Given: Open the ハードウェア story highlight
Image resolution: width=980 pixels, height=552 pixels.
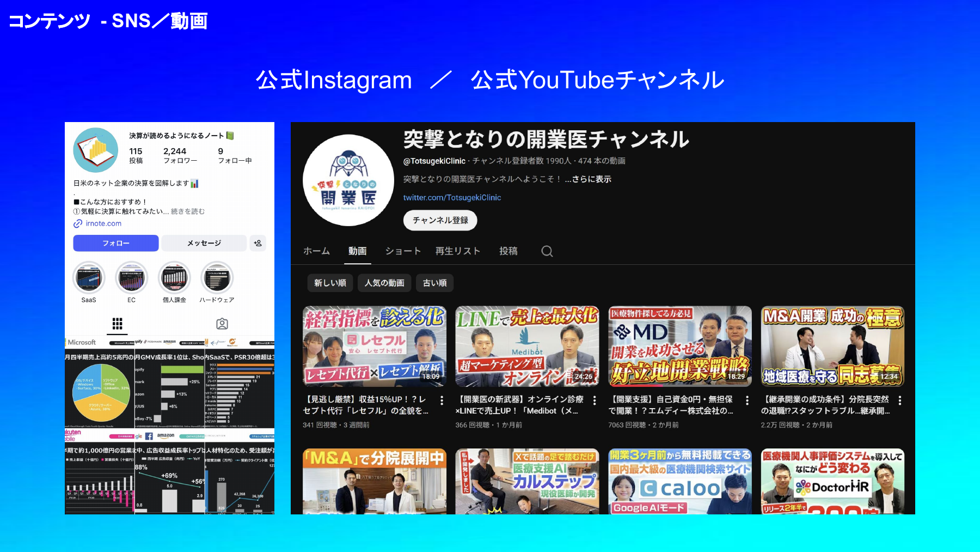Looking at the screenshot, I should (x=217, y=278).
